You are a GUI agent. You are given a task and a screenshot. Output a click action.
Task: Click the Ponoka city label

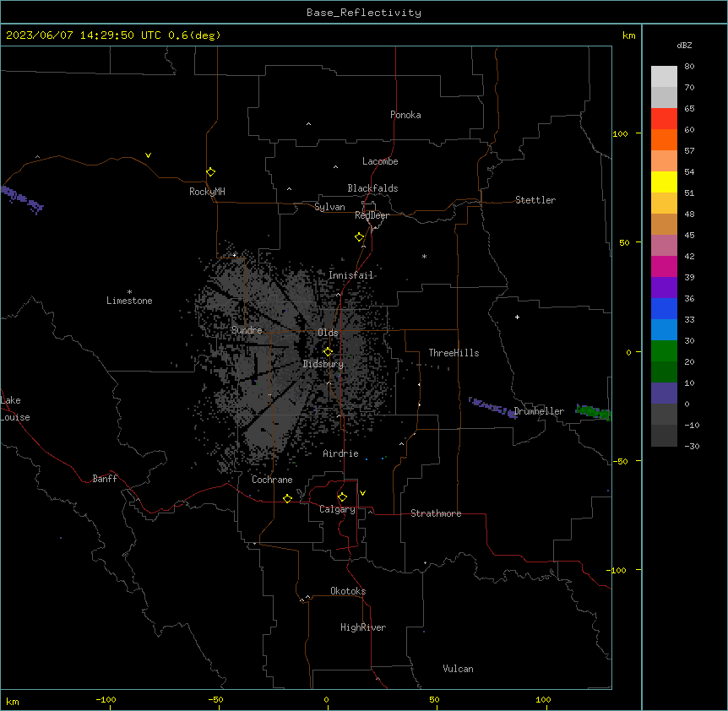point(405,115)
